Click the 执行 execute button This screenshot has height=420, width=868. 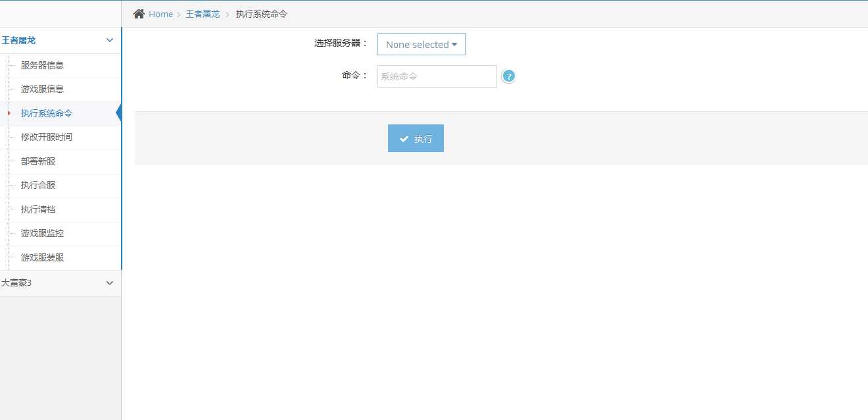(x=416, y=138)
